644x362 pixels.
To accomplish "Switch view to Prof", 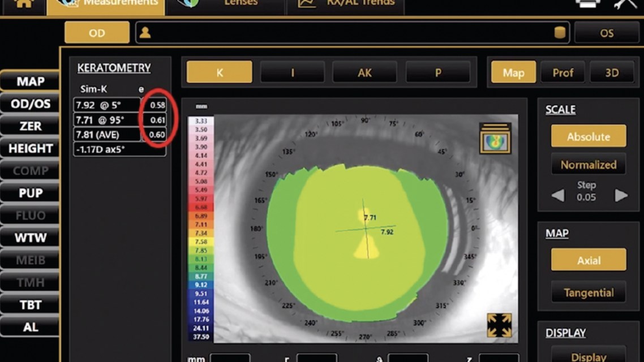I will [x=563, y=72].
